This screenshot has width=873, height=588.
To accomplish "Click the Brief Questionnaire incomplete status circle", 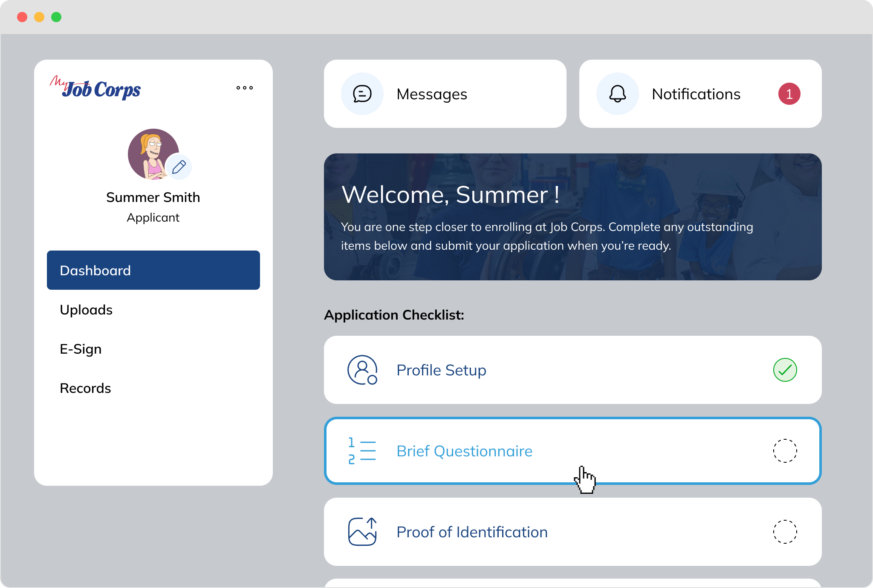I will coord(785,451).
